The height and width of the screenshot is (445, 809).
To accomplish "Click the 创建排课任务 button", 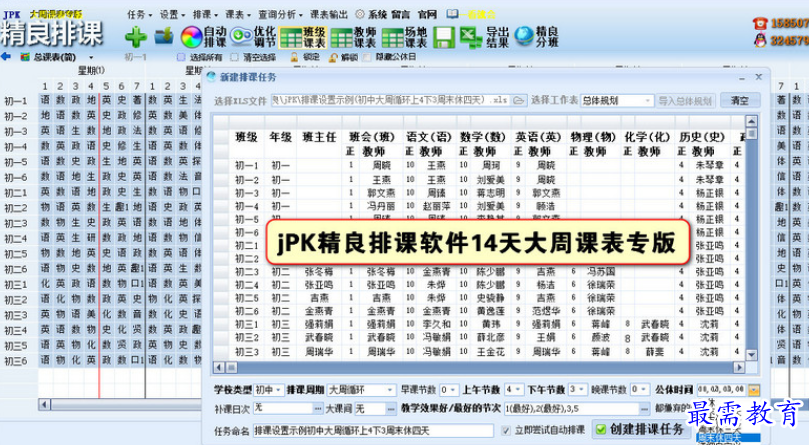I will pos(639,429).
